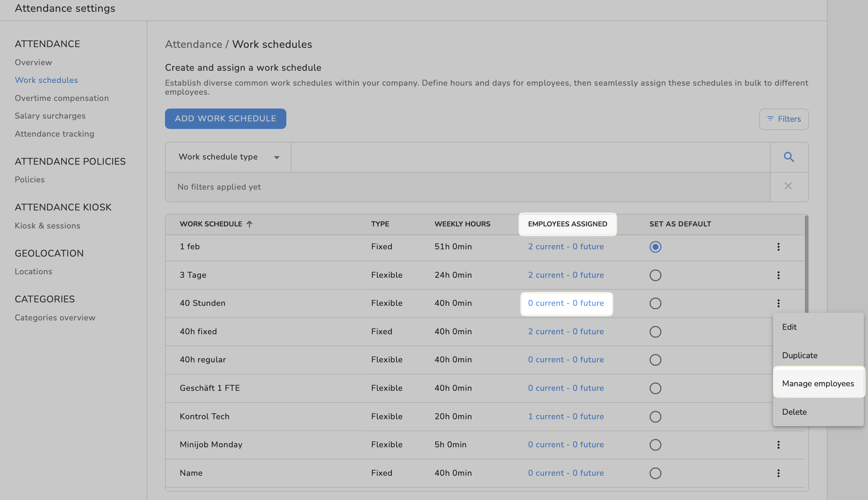
Task: Set 40h fixed as default schedule
Action: (655, 332)
